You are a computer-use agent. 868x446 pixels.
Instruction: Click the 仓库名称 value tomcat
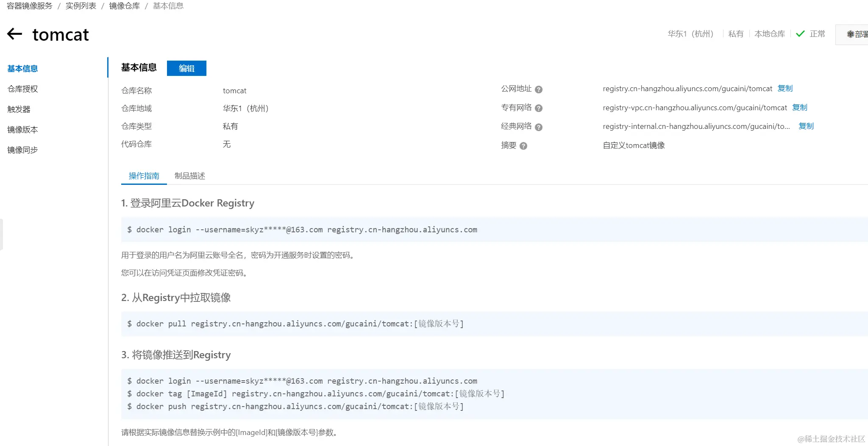(234, 91)
